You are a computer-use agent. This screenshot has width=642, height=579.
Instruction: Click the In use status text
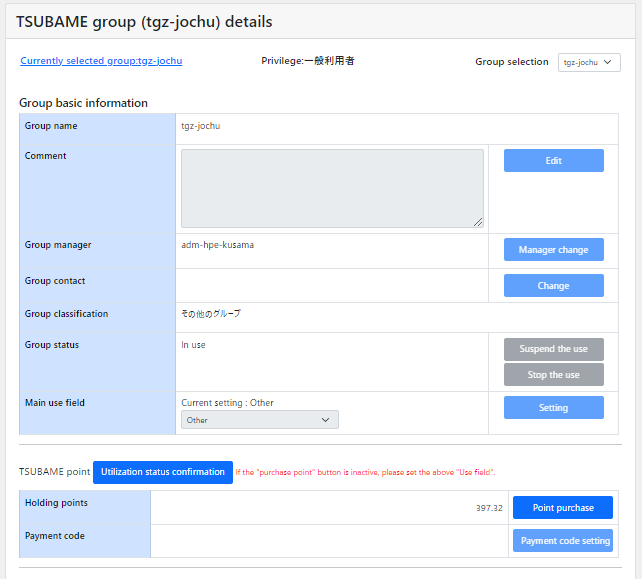coord(193,345)
